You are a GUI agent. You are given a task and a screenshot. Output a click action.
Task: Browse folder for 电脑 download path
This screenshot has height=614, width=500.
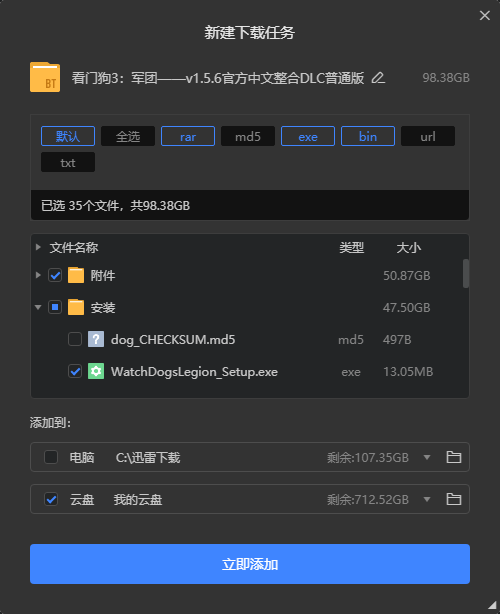(454, 457)
